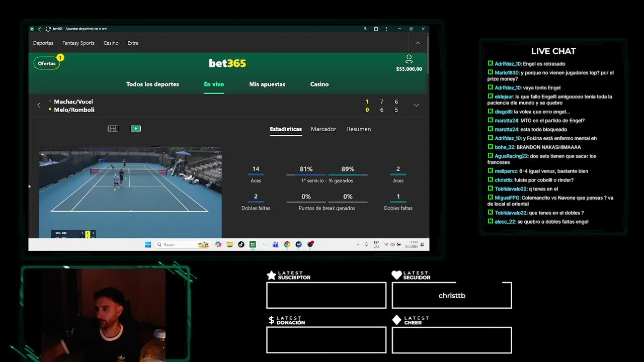Collapse the top header with the up chevron
644x362 pixels.
click(x=418, y=43)
